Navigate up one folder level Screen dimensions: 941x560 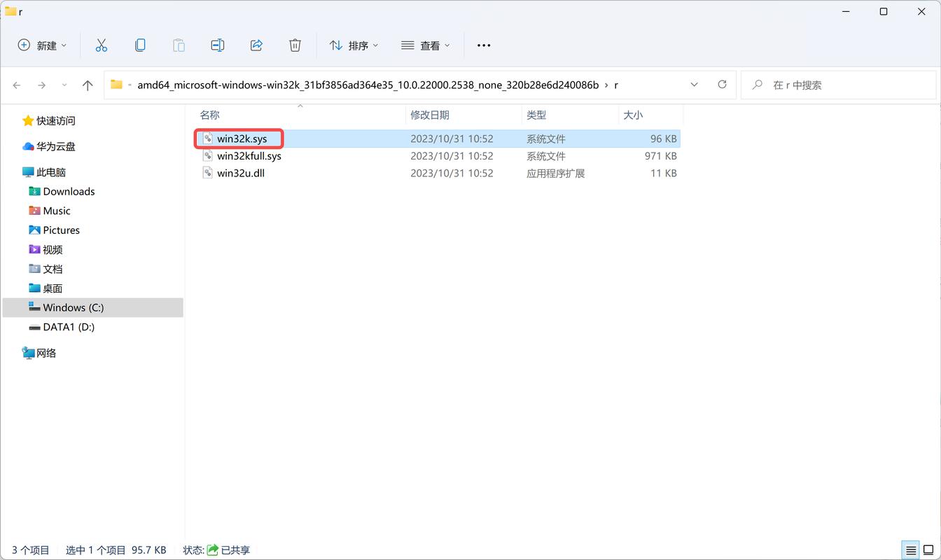[x=87, y=84]
